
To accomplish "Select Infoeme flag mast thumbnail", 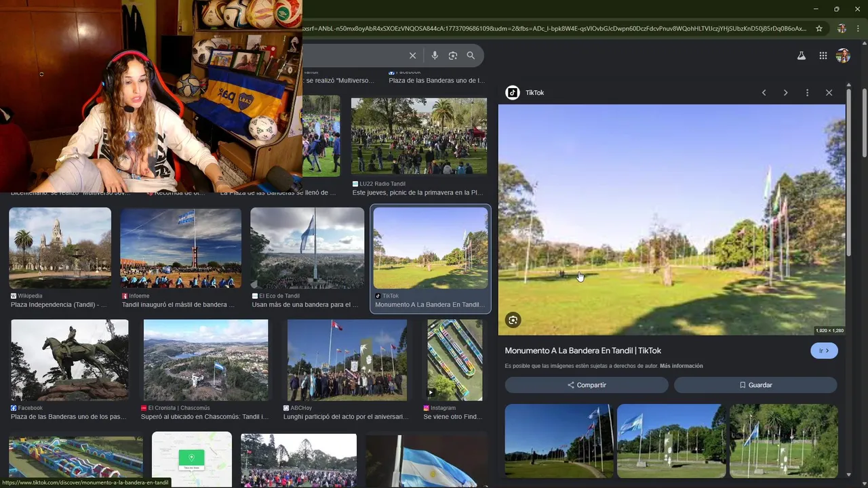I will pos(180,247).
